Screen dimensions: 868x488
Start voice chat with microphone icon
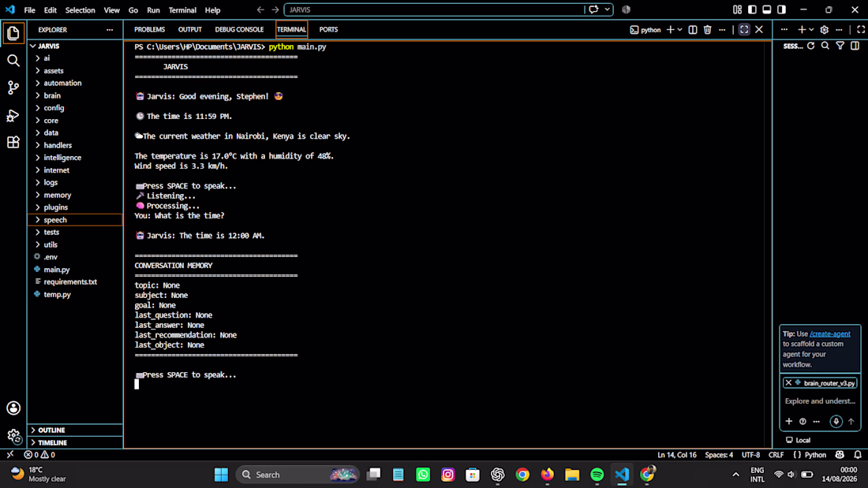click(836, 422)
